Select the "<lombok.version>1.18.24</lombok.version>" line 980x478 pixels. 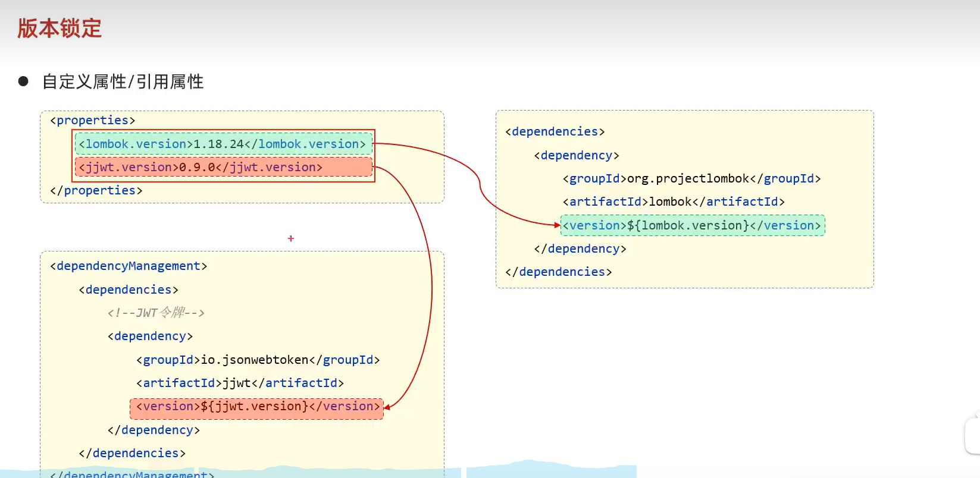tap(224, 144)
